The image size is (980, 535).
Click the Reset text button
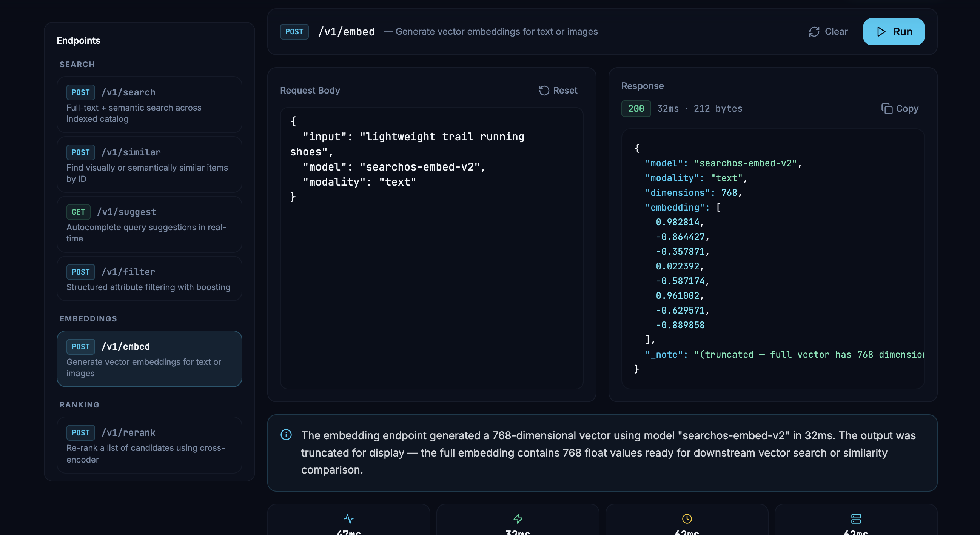click(565, 91)
